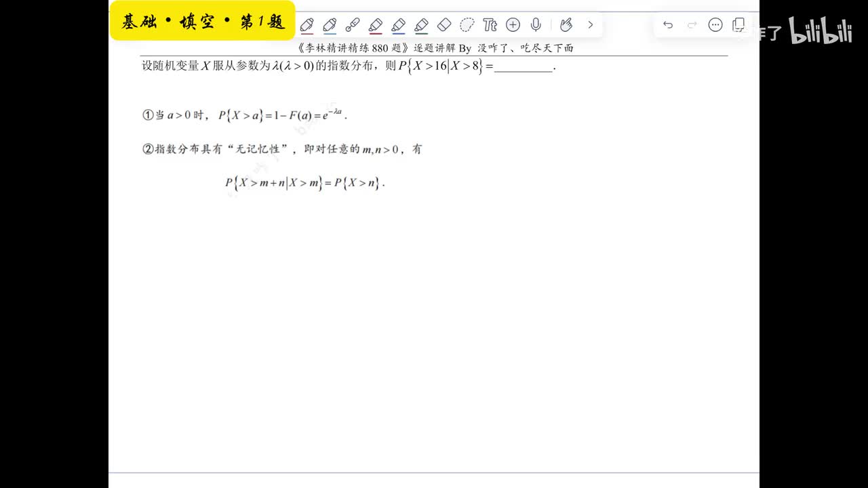
Task: Click the formula P{X>m+n|X>m}=P{X>n}
Action: click(x=305, y=183)
